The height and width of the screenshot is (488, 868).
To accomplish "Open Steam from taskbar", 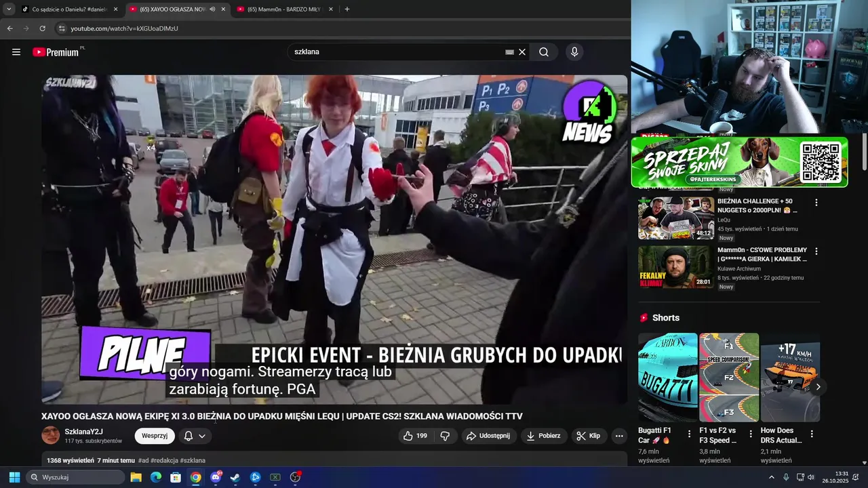I will click(235, 477).
